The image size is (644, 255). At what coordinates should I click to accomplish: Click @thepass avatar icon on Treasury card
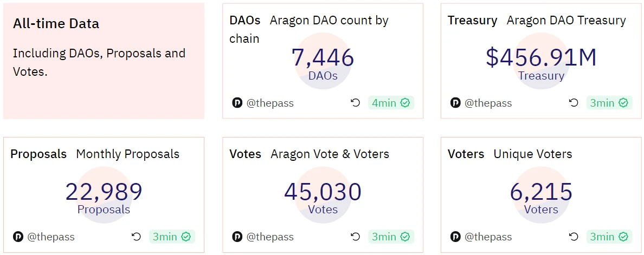coord(455,103)
